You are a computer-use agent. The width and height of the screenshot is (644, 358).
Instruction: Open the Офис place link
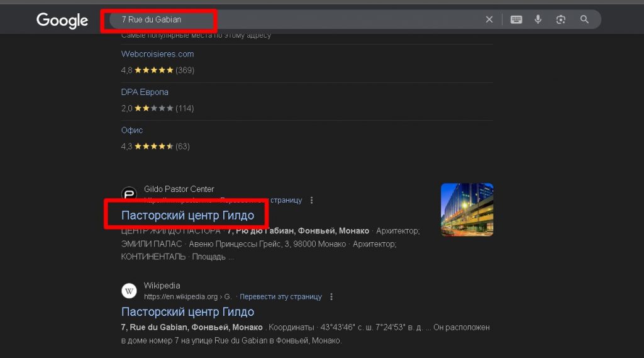point(132,130)
